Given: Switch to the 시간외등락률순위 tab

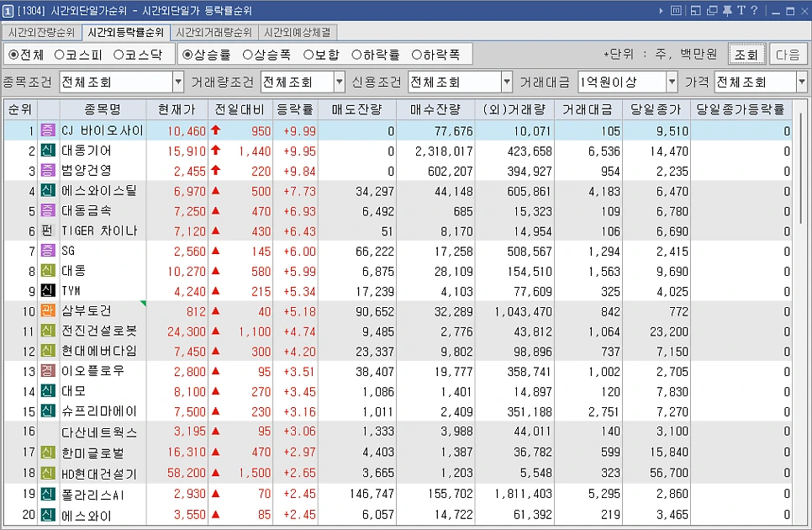Looking at the screenshot, I should coord(126,33).
